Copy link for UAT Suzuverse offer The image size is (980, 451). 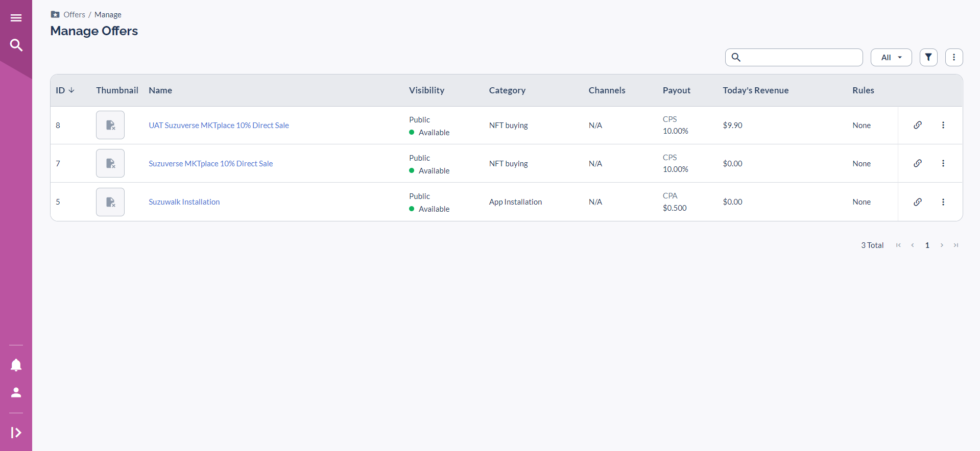[917, 125]
